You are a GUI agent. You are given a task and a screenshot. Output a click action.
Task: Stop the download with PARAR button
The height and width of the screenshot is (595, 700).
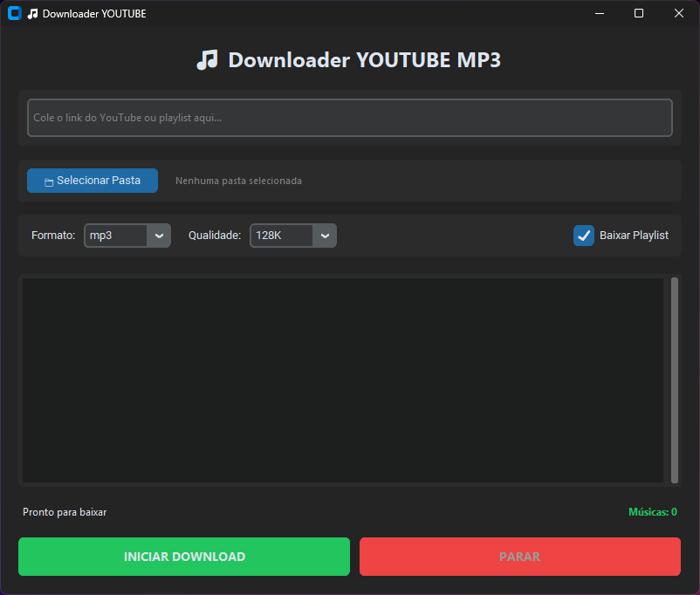pyautogui.click(x=520, y=557)
